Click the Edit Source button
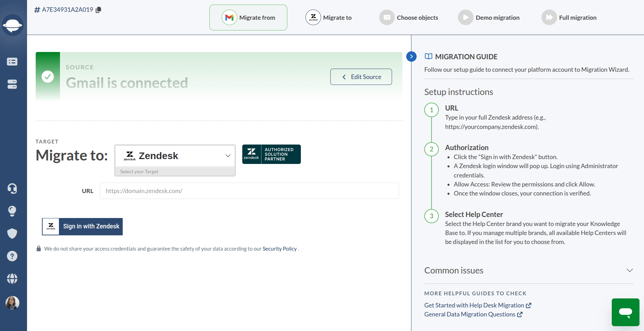This screenshot has width=644, height=331. point(361,77)
